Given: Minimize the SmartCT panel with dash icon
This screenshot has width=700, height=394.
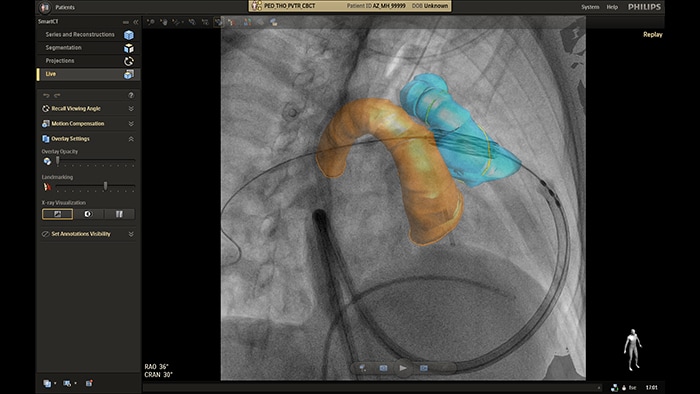Looking at the screenshot, I should point(125,22).
